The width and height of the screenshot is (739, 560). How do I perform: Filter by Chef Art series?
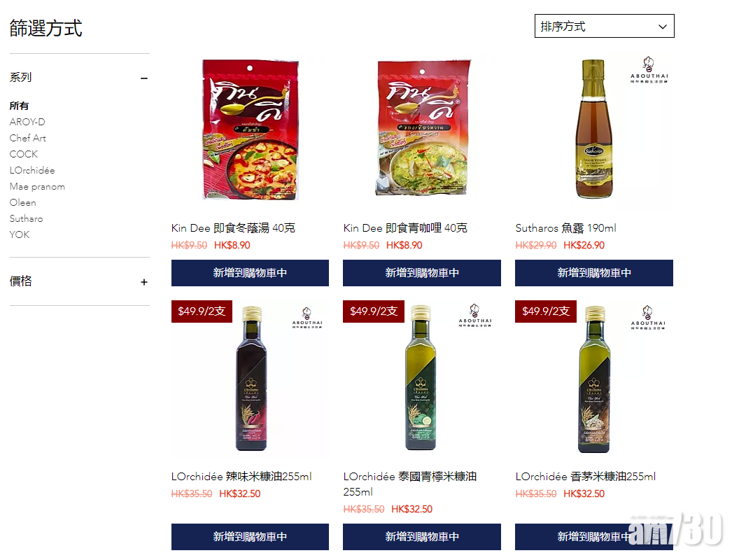click(x=28, y=138)
